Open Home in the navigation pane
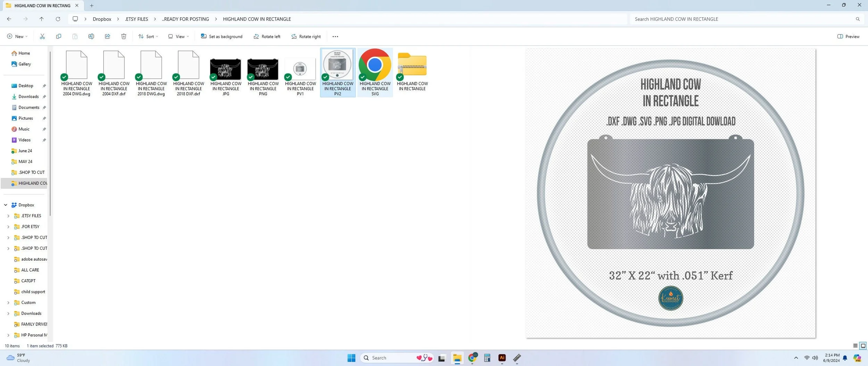This screenshot has width=868, height=366. click(24, 53)
